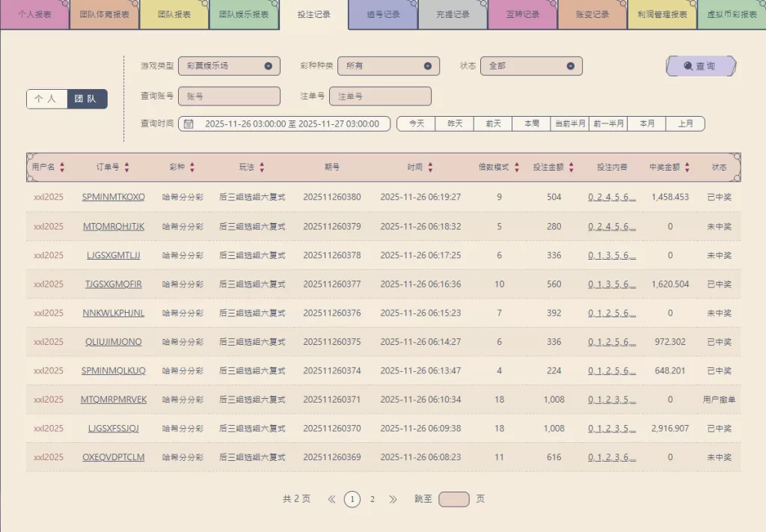Select the 团队 toggle option
The image size is (766, 532).
click(86, 99)
